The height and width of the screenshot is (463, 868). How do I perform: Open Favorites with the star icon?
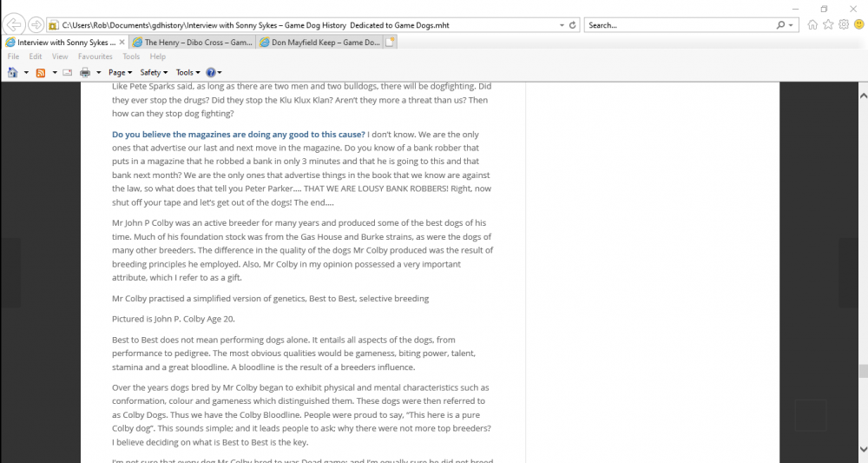[x=828, y=24]
